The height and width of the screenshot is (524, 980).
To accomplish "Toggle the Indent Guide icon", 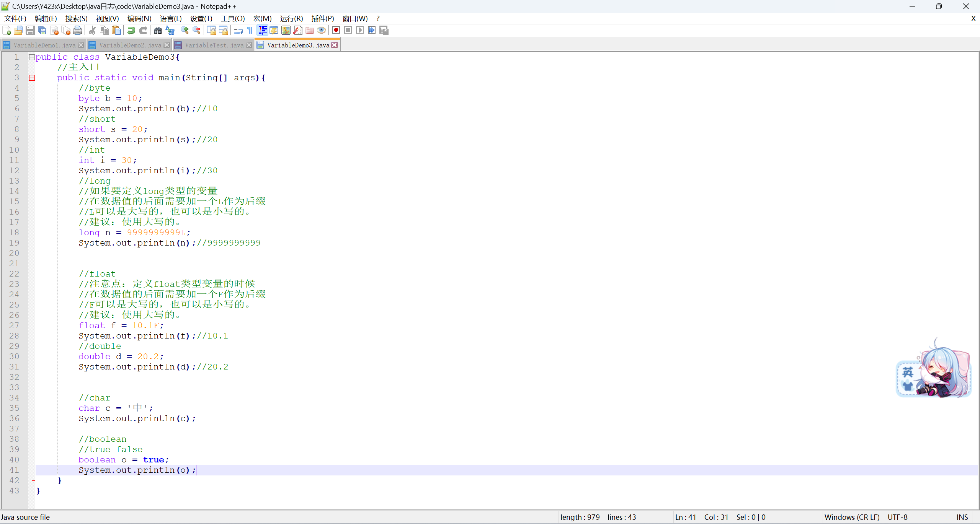I will (x=262, y=30).
